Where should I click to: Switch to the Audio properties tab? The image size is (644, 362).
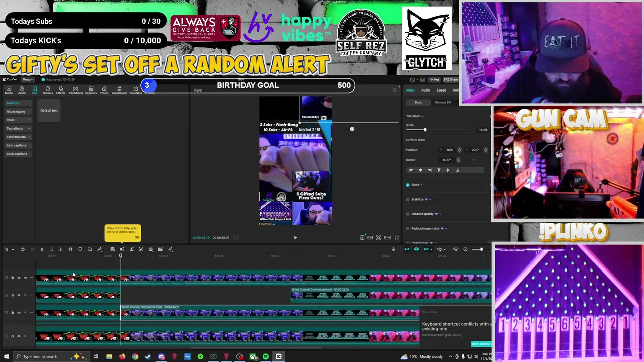point(425,90)
